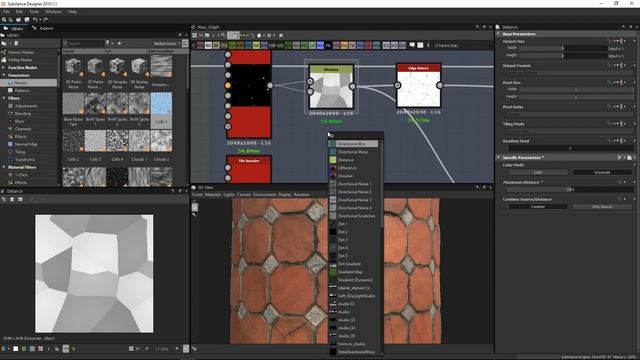Screen dimensions: 640x360
Task: Select the Edge Detect node in graph
Action: [x=418, y=85]
